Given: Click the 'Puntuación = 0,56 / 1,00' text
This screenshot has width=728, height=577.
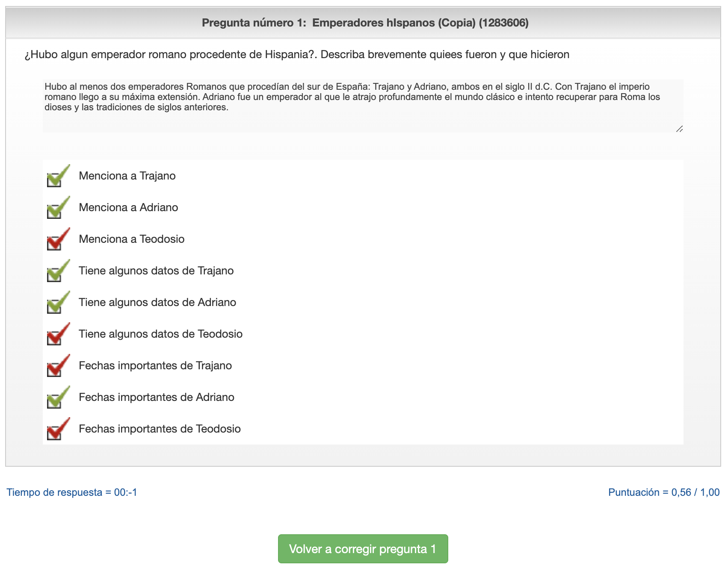Looking at the screenshot, I should click(663, 492).
